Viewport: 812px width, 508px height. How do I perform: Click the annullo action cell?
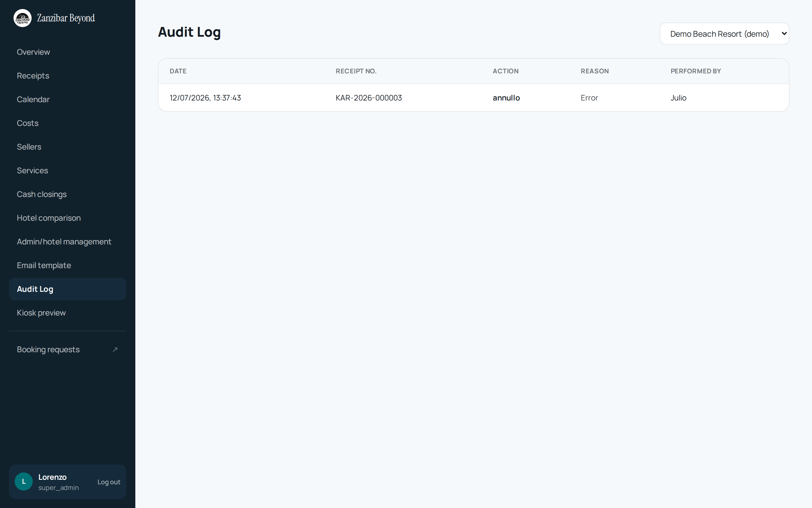(x=506, y=98)
